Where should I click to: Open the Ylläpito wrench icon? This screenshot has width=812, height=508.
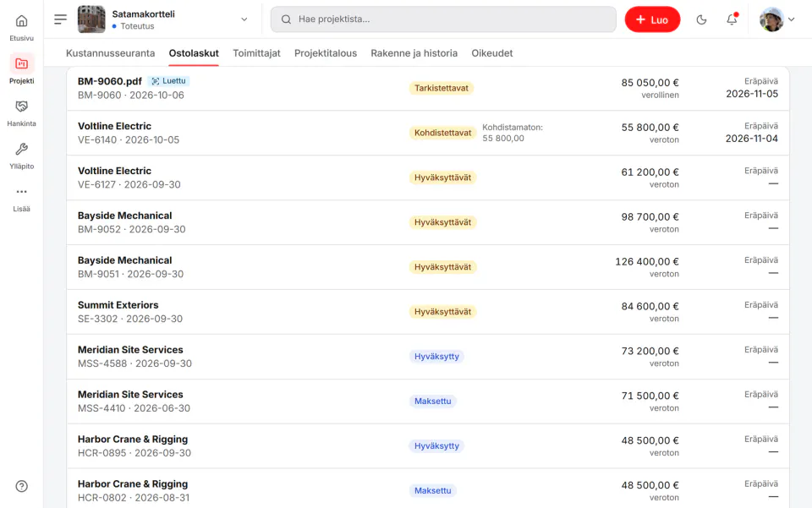(x=21, y=150)
